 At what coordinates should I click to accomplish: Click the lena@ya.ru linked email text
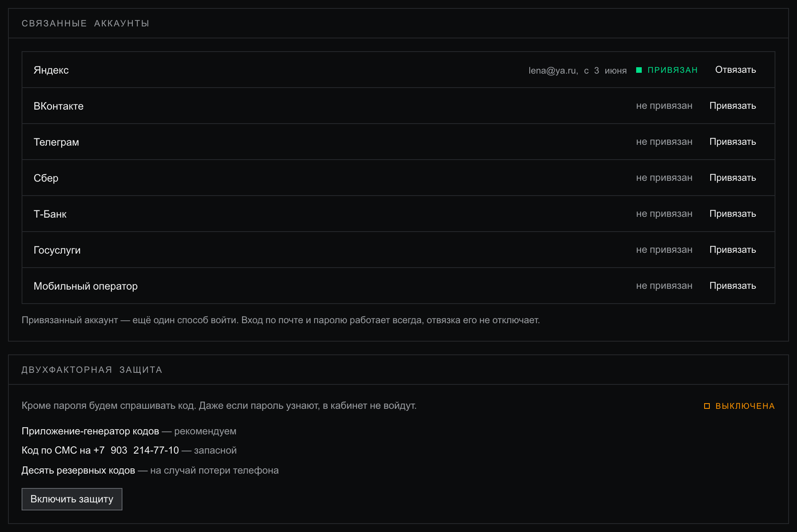coord(578,70)
